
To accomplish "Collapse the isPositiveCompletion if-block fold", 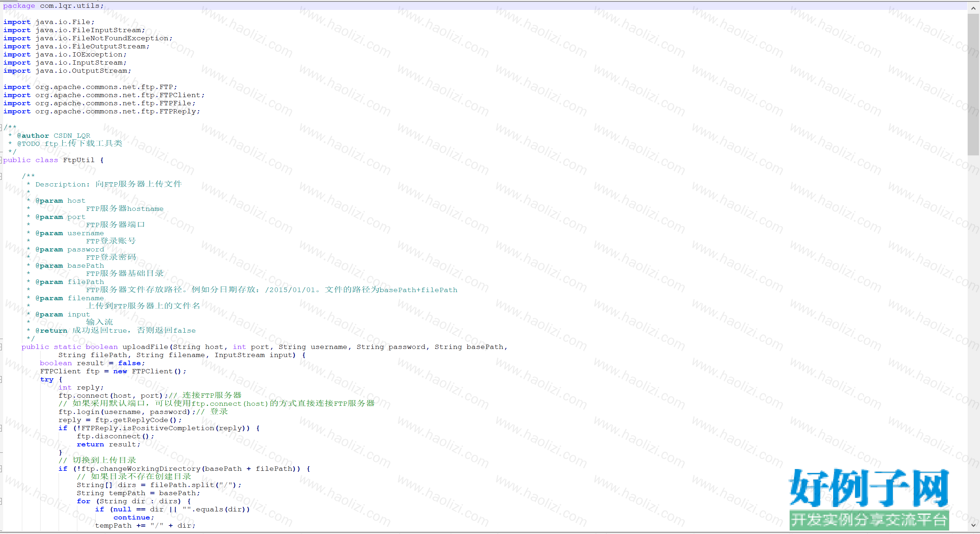I will (1, 428).
